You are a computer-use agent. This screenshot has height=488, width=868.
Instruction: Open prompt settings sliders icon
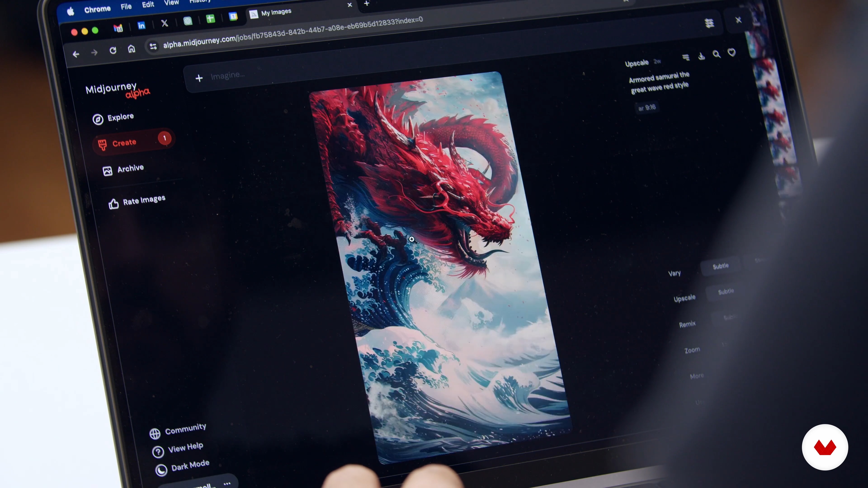click(709, 23)
